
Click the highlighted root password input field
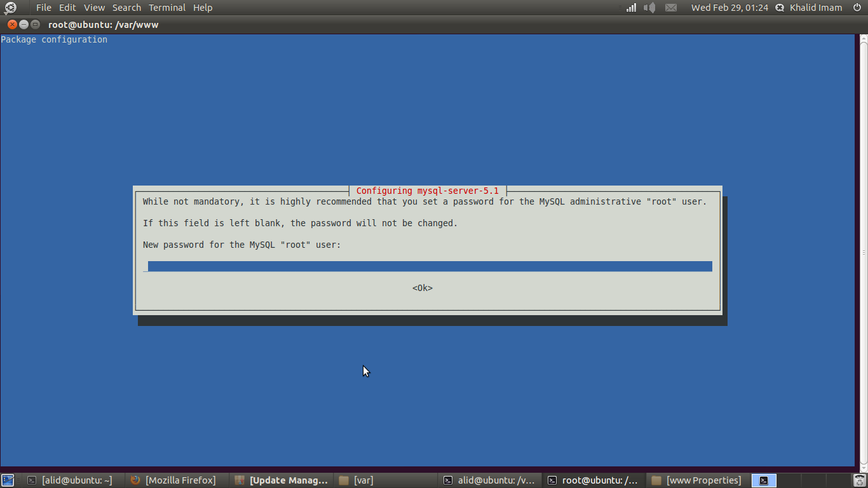tap(429, 266)
